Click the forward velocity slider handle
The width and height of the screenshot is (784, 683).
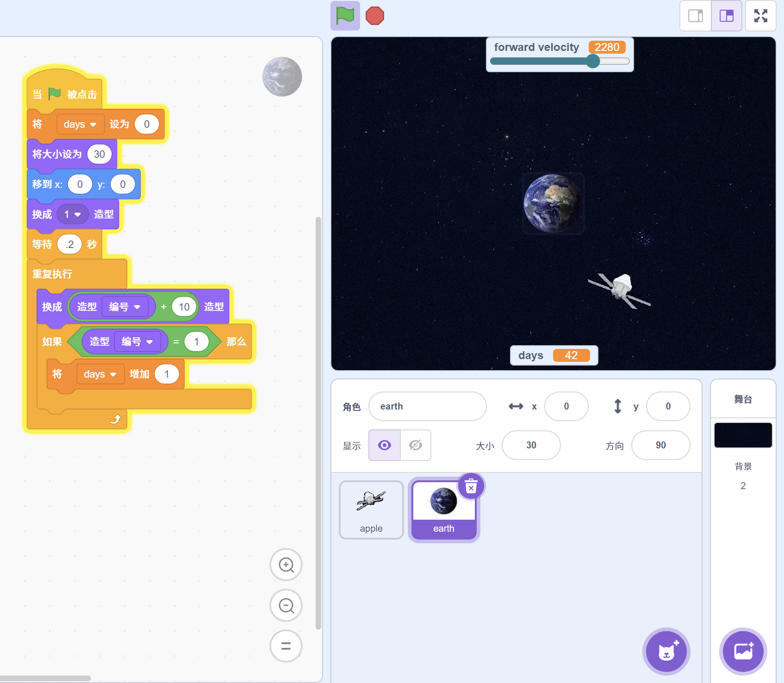coord(593,61)
